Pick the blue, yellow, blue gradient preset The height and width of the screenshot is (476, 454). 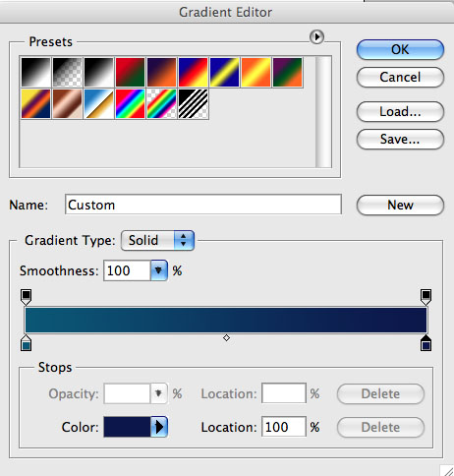coord(224,72)
